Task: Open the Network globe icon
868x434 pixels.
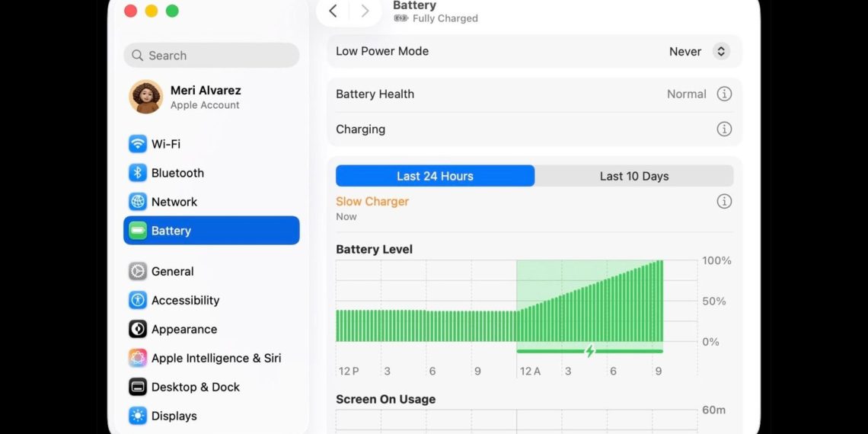Action: coord(138,202)
